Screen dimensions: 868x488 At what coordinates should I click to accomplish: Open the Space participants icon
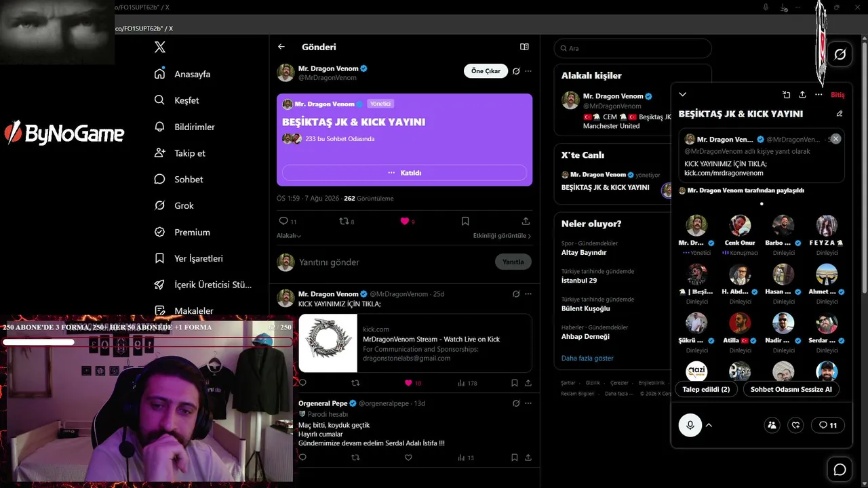pyautogui.click(x=772, y=425)
